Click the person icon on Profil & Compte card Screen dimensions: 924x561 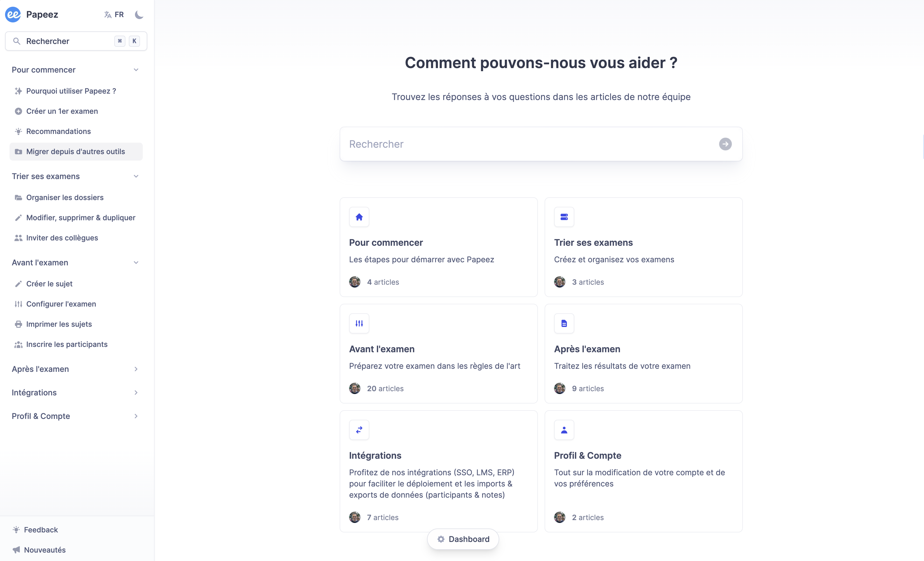point(564,430)
